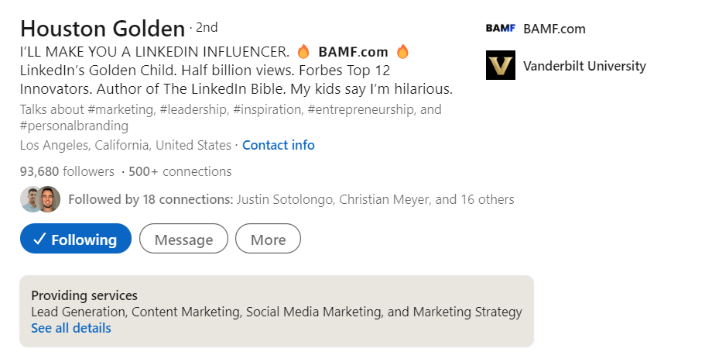Viewport: 723px width, 363px height.
Task: Open the Vanderbilt University school link
Action: [584, 66]
